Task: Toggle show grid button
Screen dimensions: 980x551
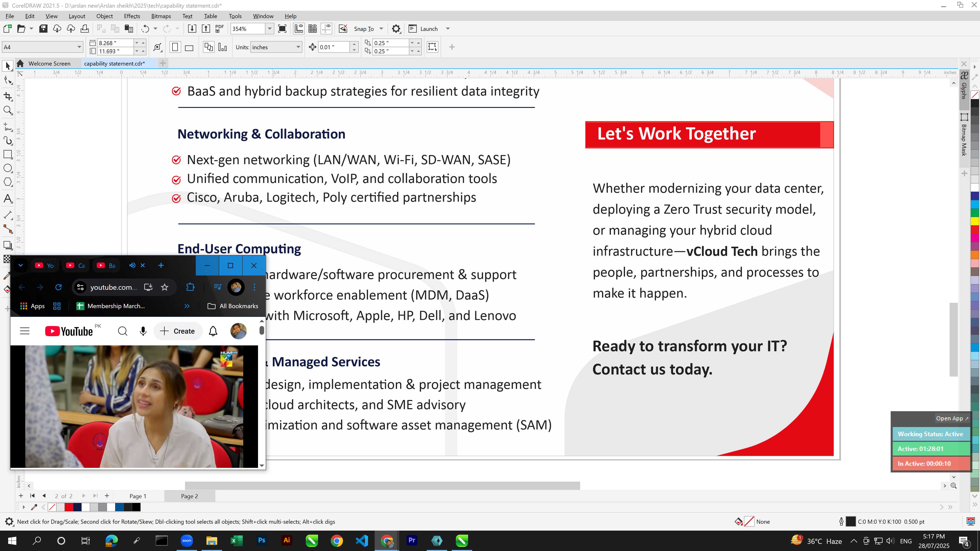Action: click(313, 29)
